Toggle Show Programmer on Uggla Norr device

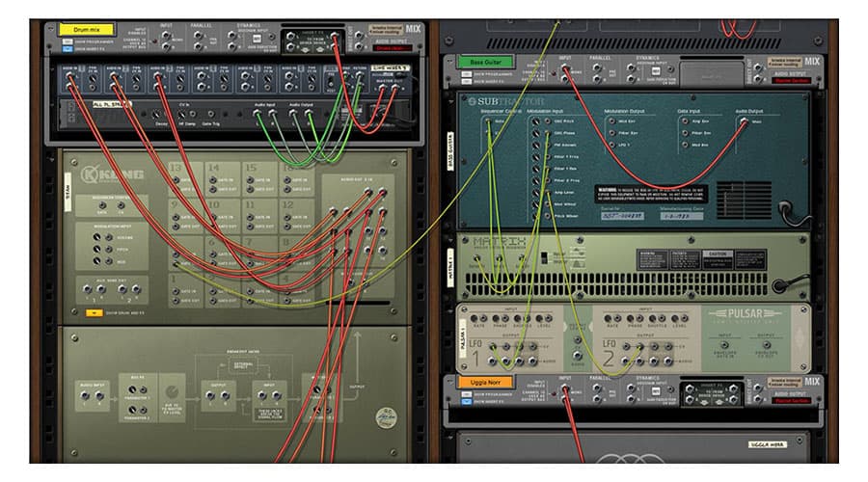tap(465, 395)
